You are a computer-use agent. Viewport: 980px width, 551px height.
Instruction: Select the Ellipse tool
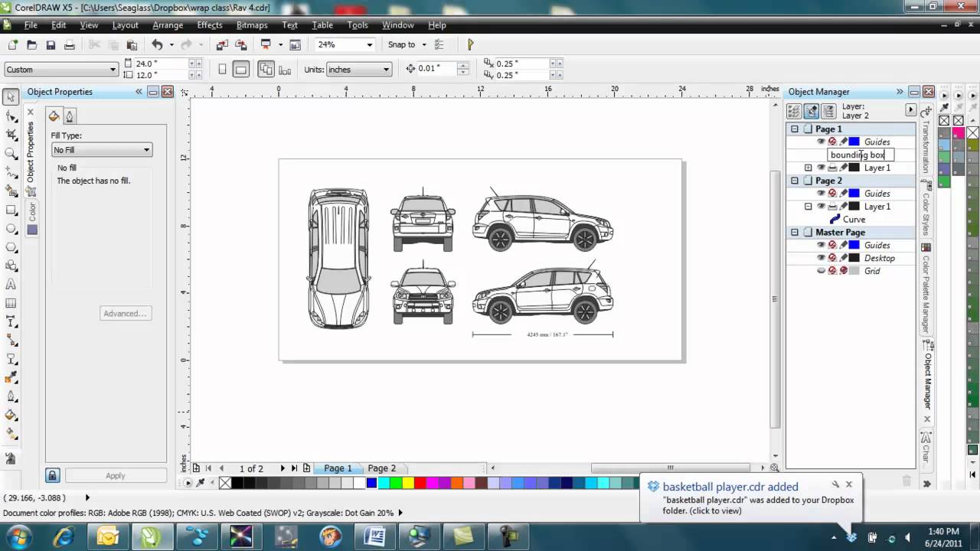pos(11,229)
